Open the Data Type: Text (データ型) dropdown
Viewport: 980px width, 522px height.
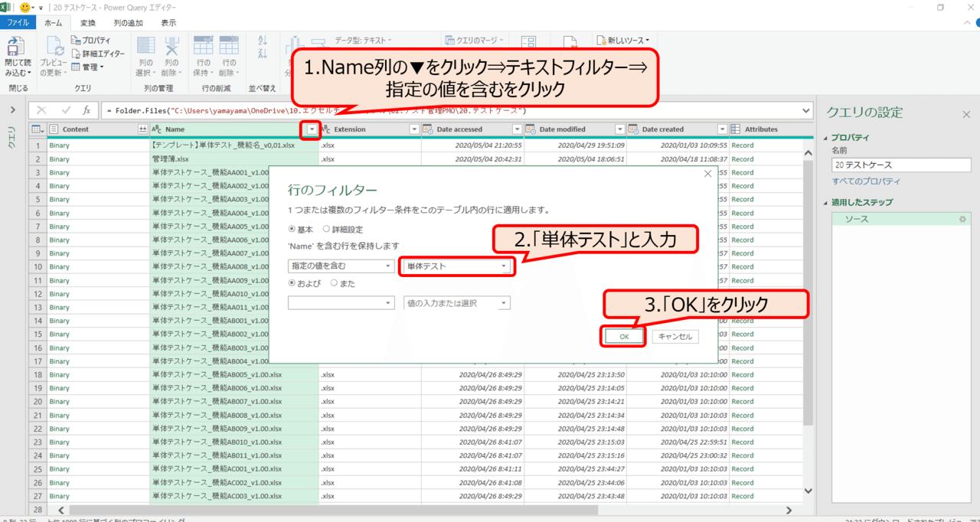363,40
